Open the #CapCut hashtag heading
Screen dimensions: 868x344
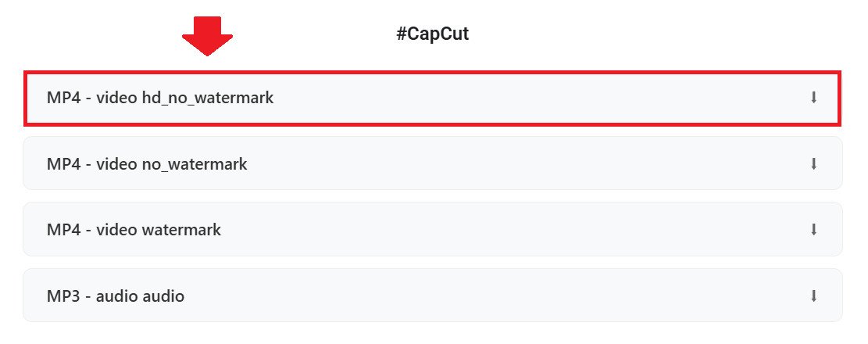(433, 34)
